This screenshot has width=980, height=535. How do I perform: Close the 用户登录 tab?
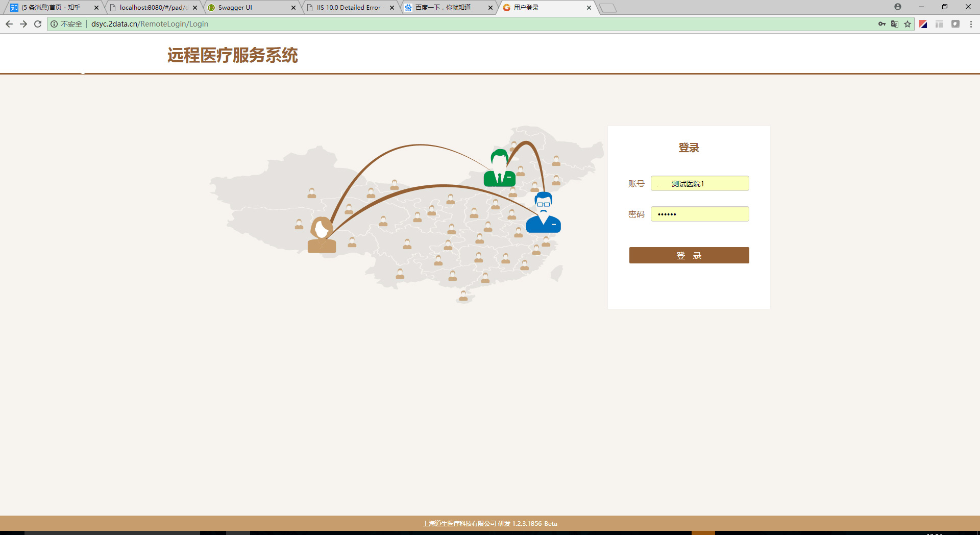tap(589, 8)
